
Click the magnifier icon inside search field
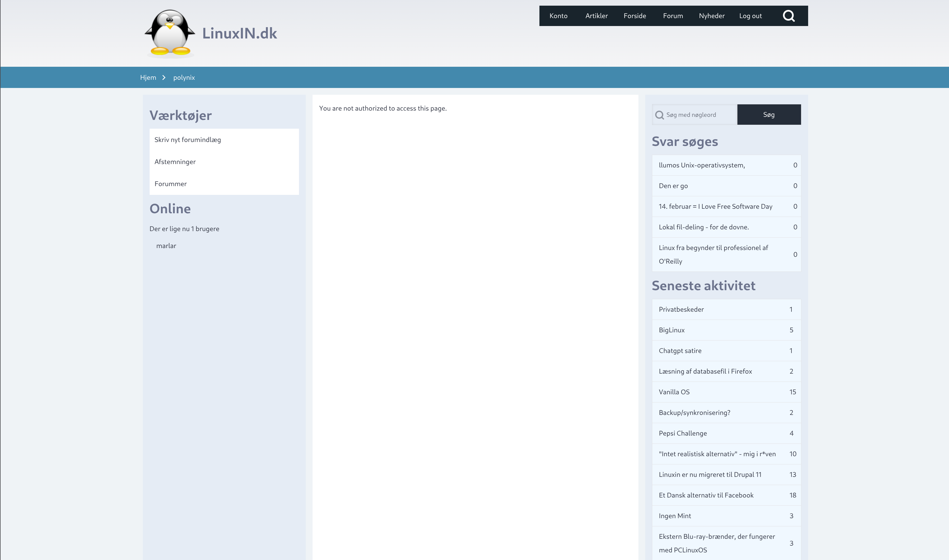(x=659, y=115)
